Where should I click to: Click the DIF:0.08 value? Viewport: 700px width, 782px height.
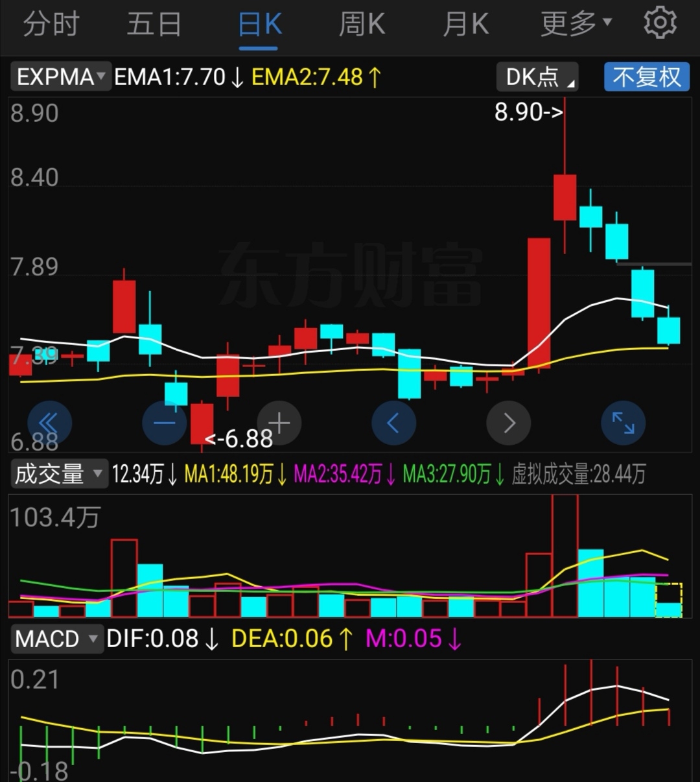tap(163, 639)
